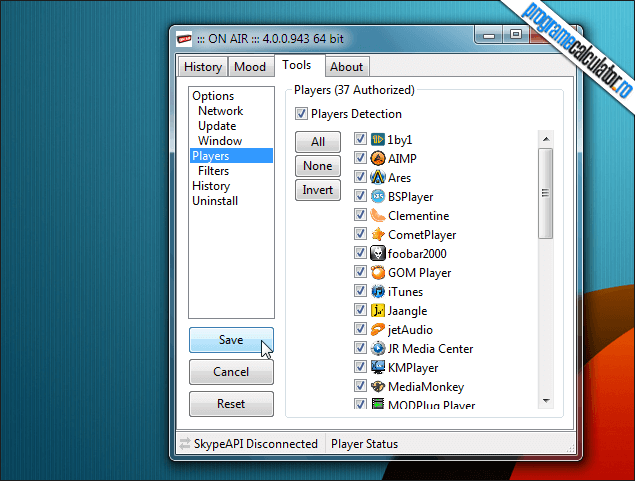This screenshot has height=481, width=635.
Task: Click the players list scroll up arrow
Action: click(546, 139)
